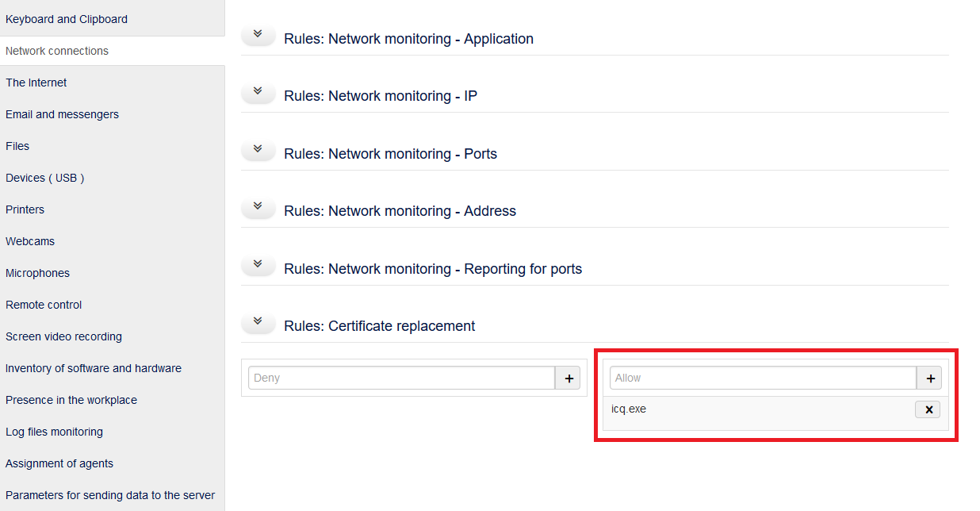Select The Internet in sidebar
The width and height of the screenshot is (980, 511).
pos(36,83)
